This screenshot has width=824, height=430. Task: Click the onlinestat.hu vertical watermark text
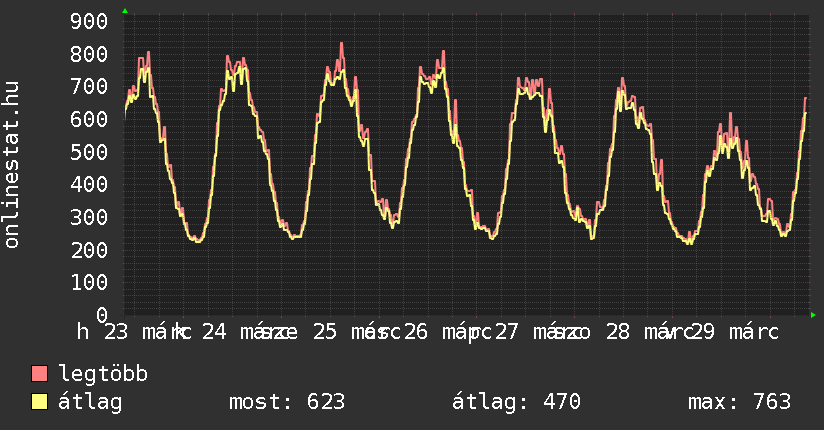tap(12, 165)
